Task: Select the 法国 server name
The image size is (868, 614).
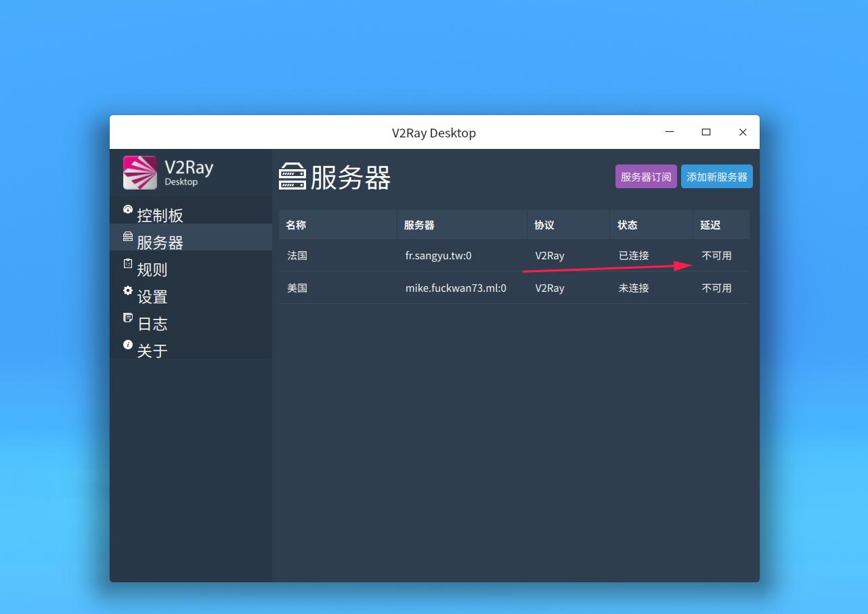Action: (x=297, y=255)
